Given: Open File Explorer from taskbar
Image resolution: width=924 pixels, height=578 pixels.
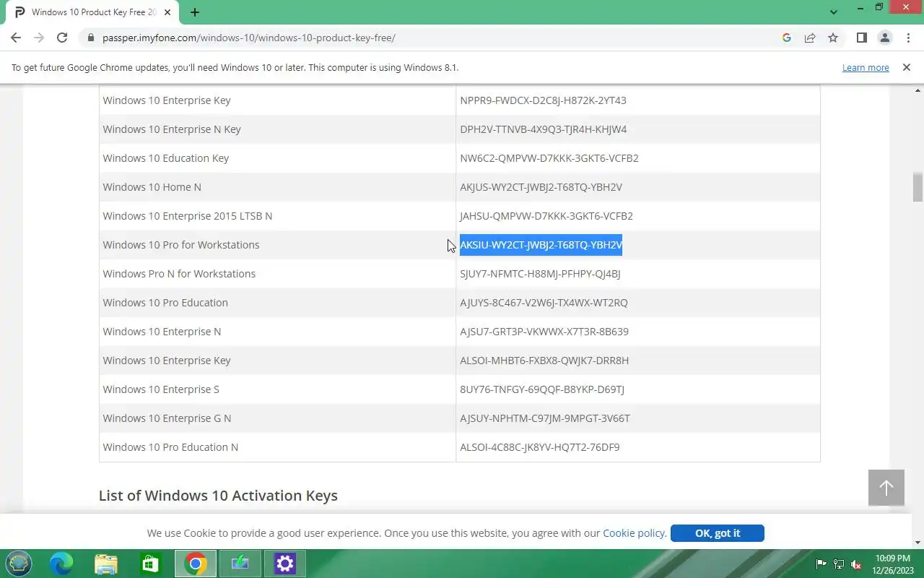Looking at the screenshot, I should click(x=106, y=564).
